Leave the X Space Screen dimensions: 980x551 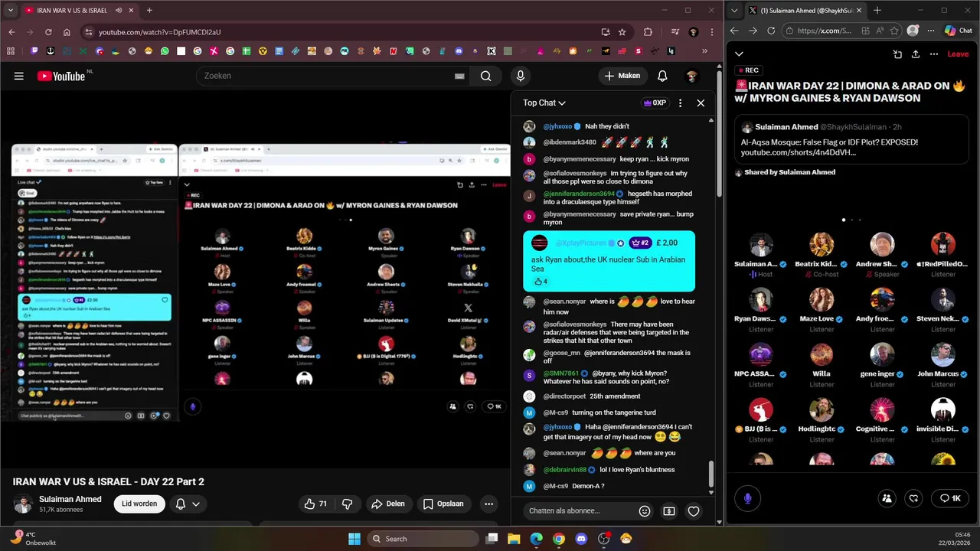(x=958, y=54)
